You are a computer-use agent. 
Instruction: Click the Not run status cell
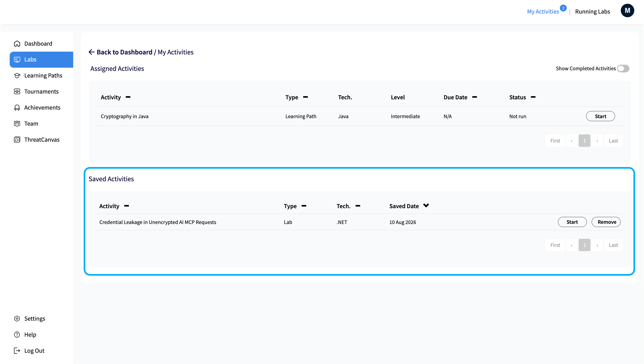coord(517,116)
